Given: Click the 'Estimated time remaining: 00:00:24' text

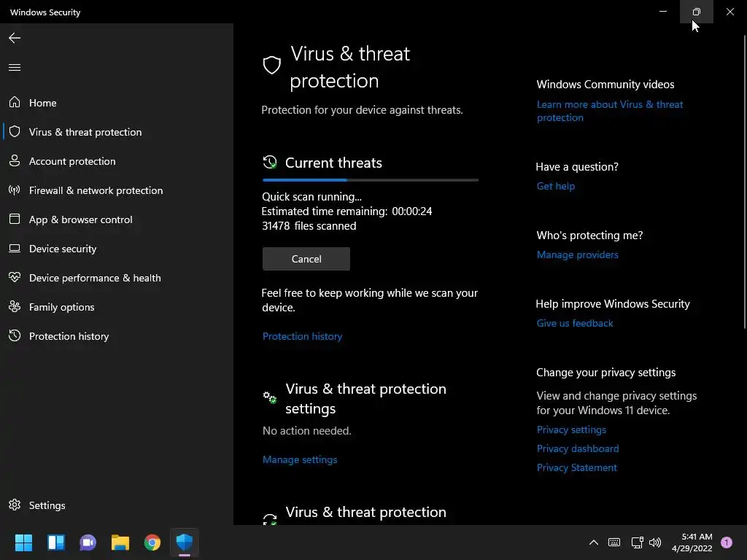Looking at the screenshot, I should (x=347, y=211).
